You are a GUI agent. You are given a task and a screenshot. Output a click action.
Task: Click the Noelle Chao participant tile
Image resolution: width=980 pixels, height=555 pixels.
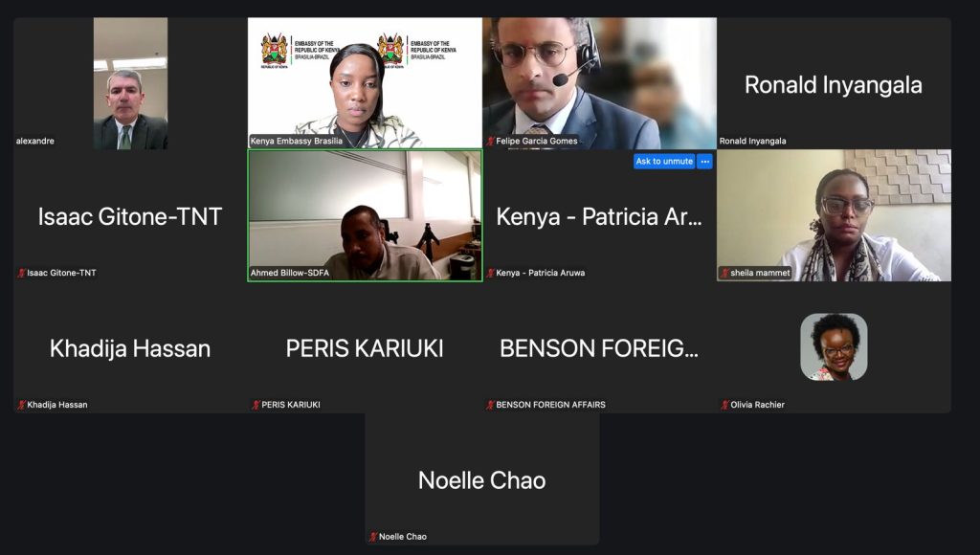[482, 478]
